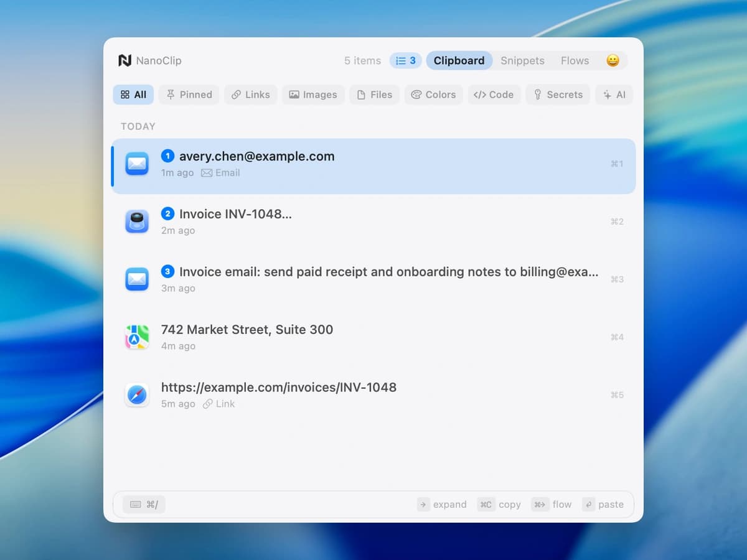Switch to the Clipboard tab
The width and height of the screenshot is (747, 560).
459,60
